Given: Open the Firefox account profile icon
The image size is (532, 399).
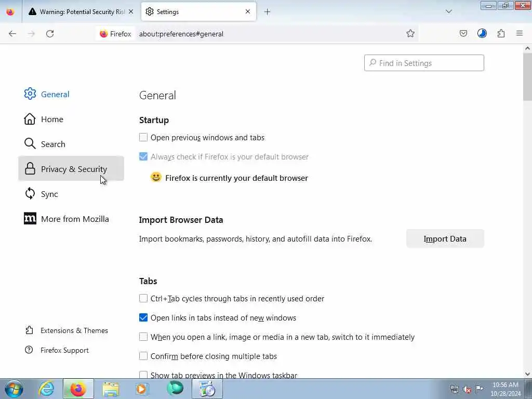Looking at the screenshot, I should click(482, 33).
